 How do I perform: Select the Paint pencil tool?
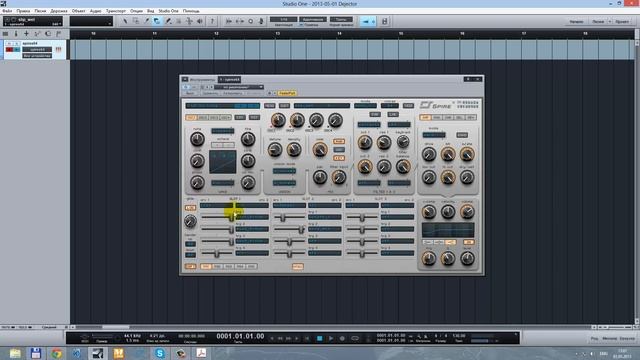[x=168, y=21]
